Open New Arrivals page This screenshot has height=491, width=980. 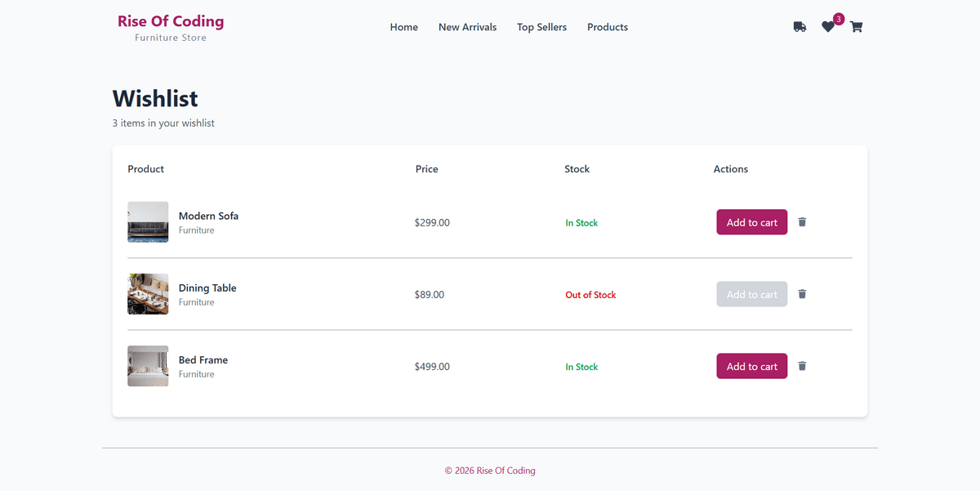point(467,27)
